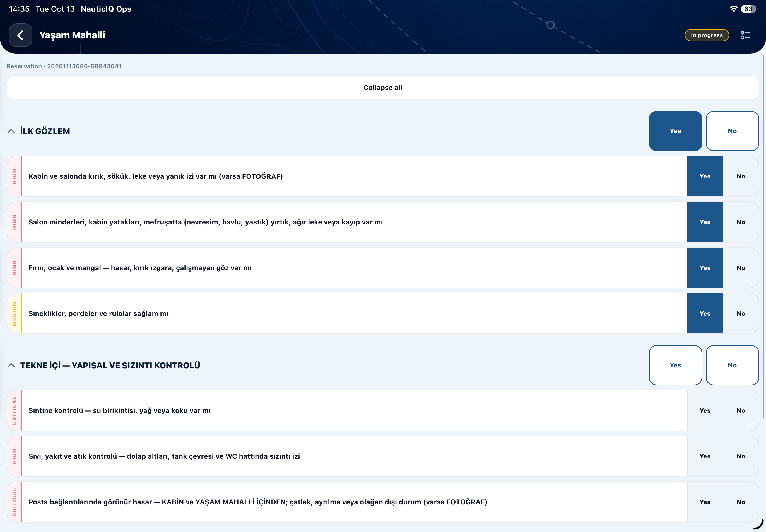The image size is (766, 532).
Task: Click the In progress status badge
Action: point(707,35)
